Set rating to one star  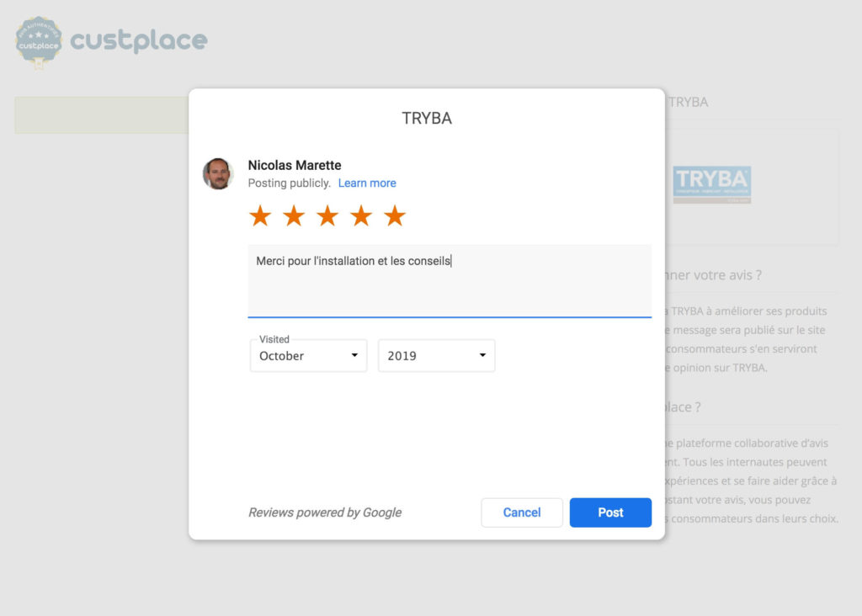(x=260, y=216)
